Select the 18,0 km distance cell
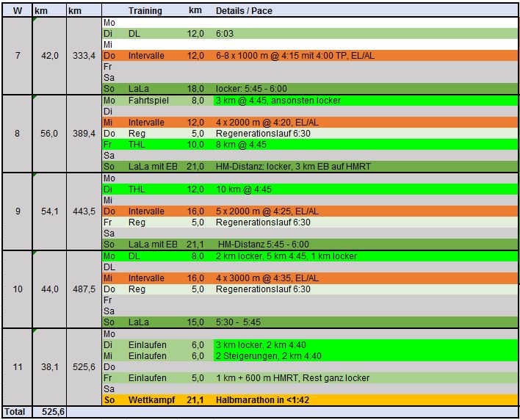This screenshot has height=420, width=520. click(195, 89)
